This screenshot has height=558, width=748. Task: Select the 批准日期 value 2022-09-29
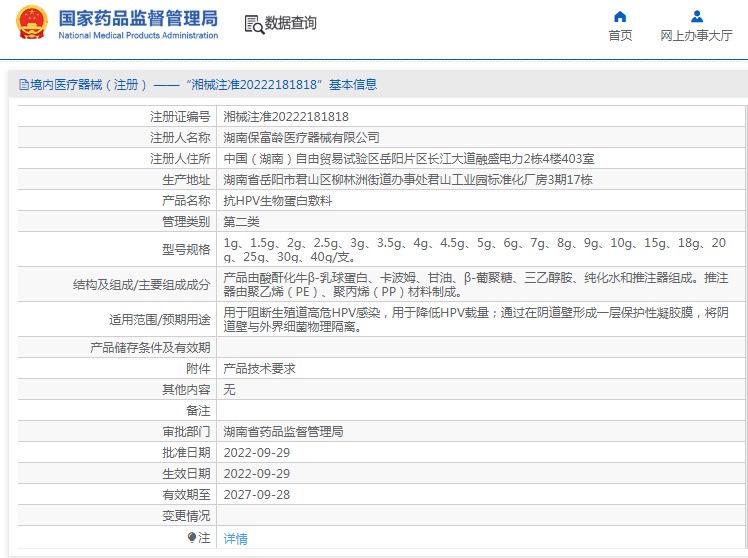tap(257, 453)
